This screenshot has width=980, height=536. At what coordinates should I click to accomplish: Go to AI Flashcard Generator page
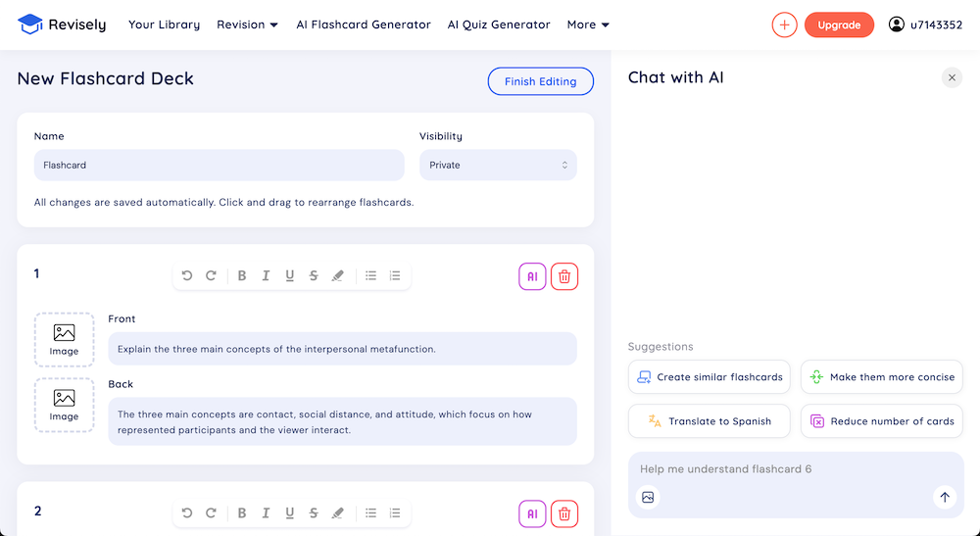[364, 24]
